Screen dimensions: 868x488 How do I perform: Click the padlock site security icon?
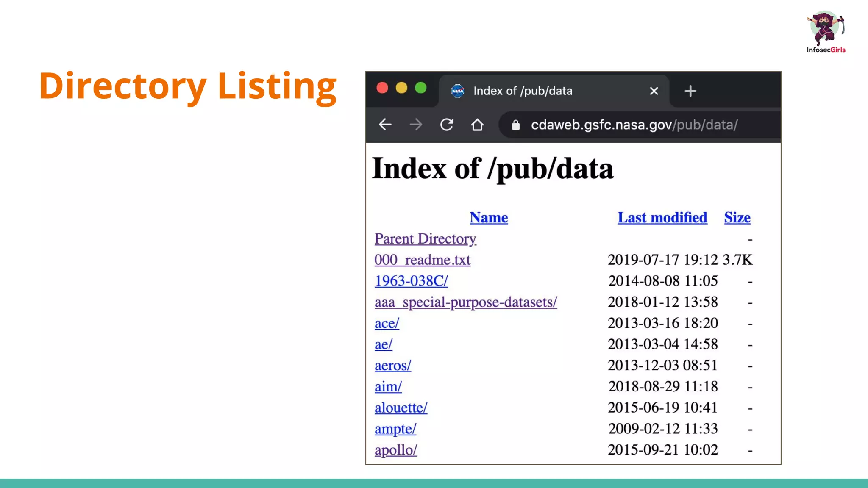point(515,125)
